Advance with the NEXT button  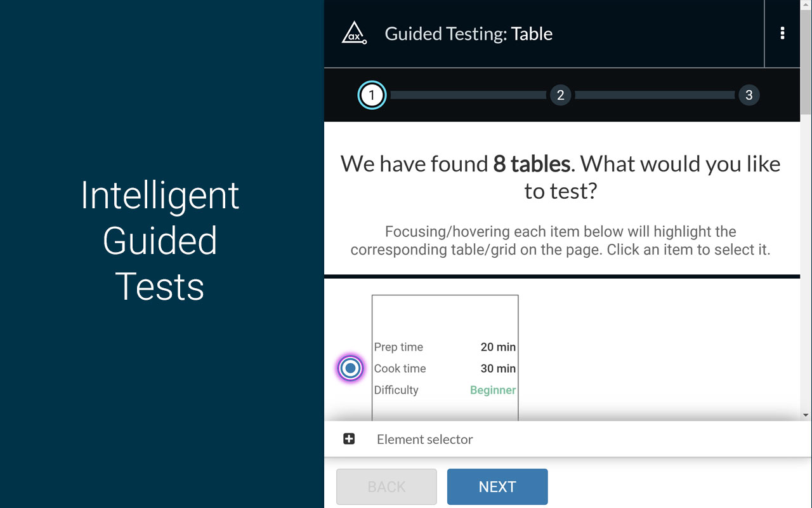pos(497,486)
